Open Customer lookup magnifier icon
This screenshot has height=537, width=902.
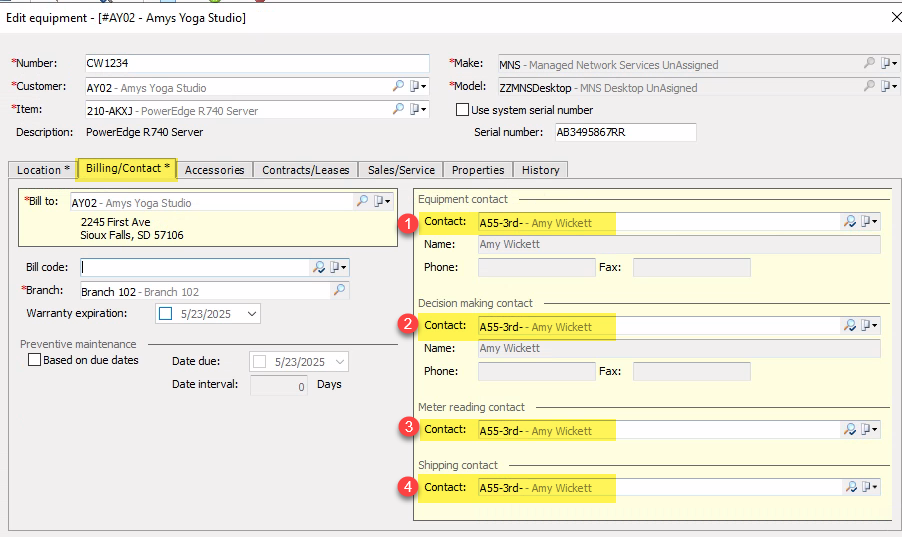(398, 86)
